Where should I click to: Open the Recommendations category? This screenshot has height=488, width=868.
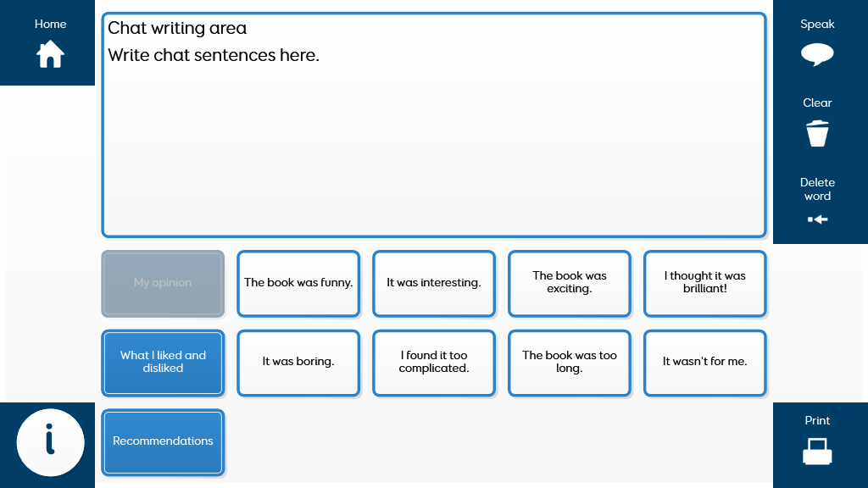[163, 441]
